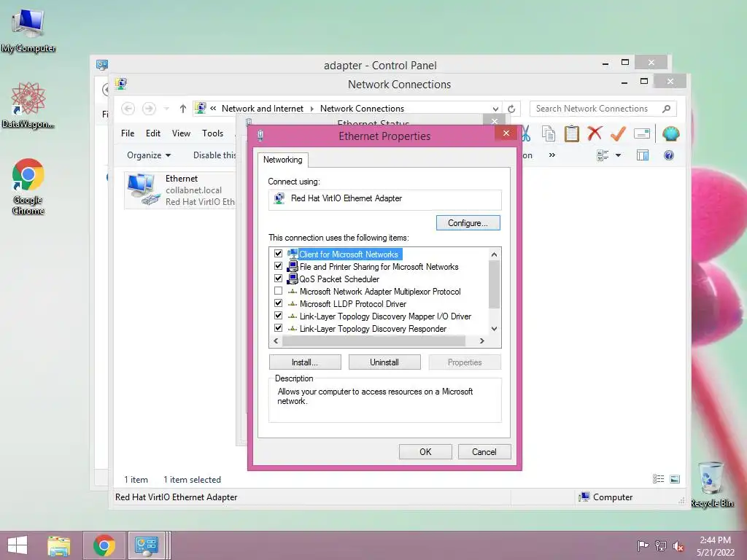The width and height of the screenshot is (747, 560).
Task: Click the magnifier icon in the Search Network Connections box
Action: [x=667, y=109]
